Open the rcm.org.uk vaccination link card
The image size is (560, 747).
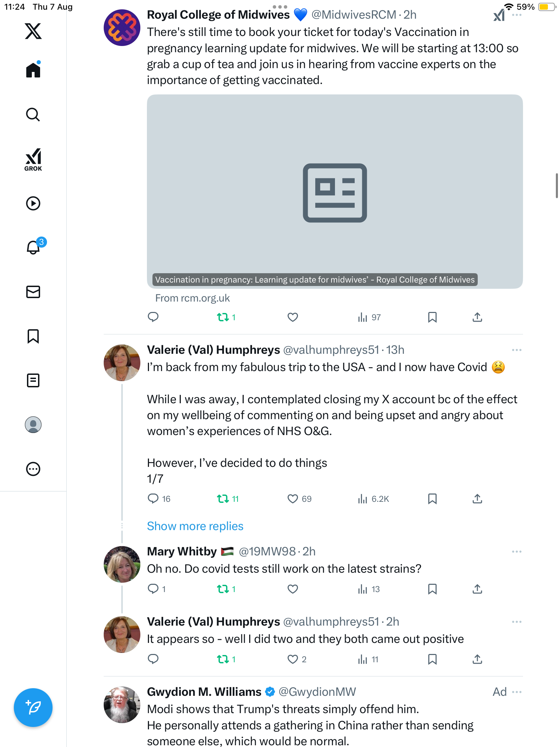click(335, 192)
